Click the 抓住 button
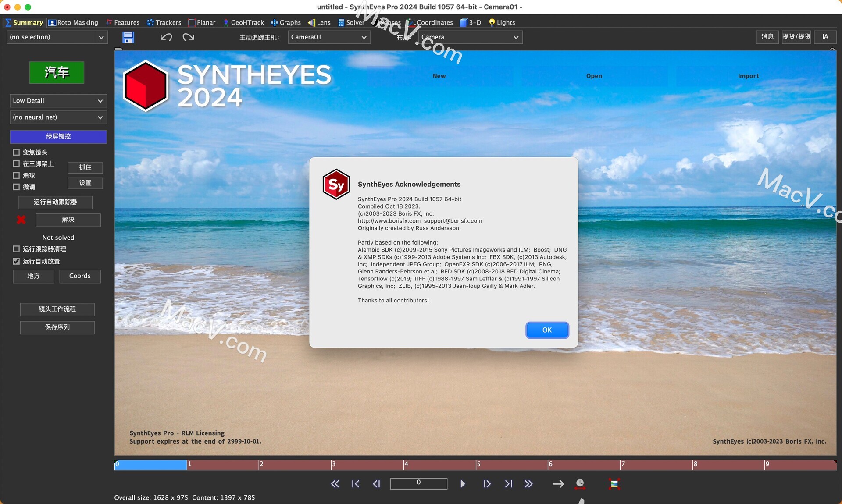Viewport: 842px width, 504px height. (85, 167)
